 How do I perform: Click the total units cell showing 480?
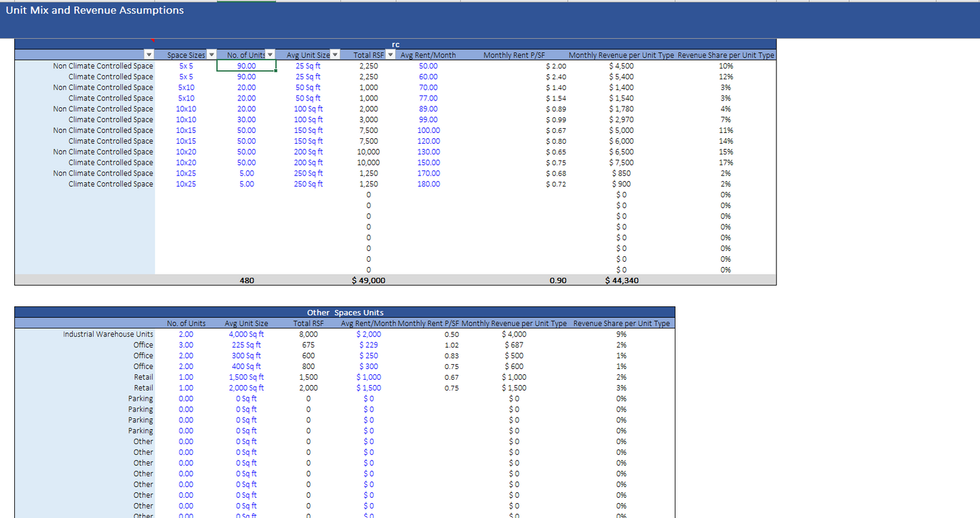(x=247, y=280)
